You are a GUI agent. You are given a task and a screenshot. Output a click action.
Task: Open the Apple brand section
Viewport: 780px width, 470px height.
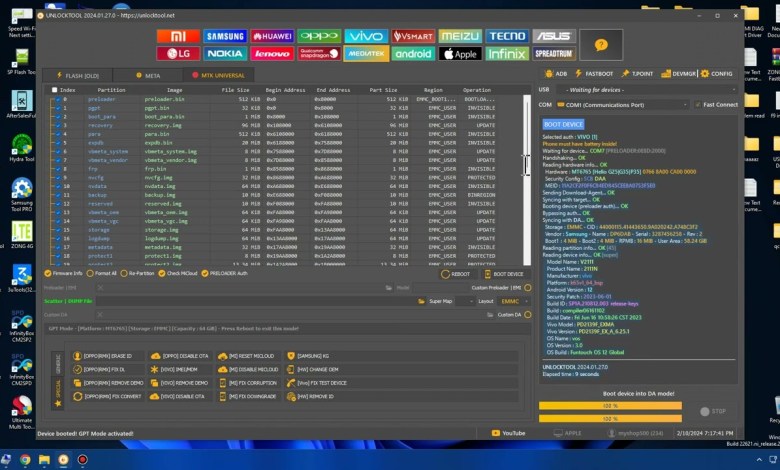[x=460, y=54]
